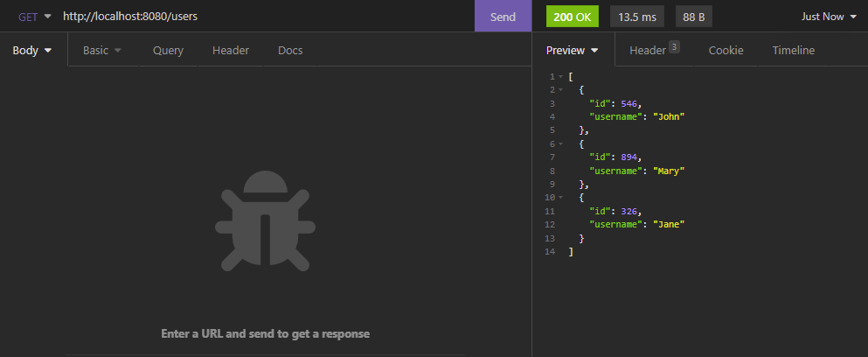Collapse the Jane object at line 10
The width and height of the screenshot is (868, 357).
click(560, 199)
